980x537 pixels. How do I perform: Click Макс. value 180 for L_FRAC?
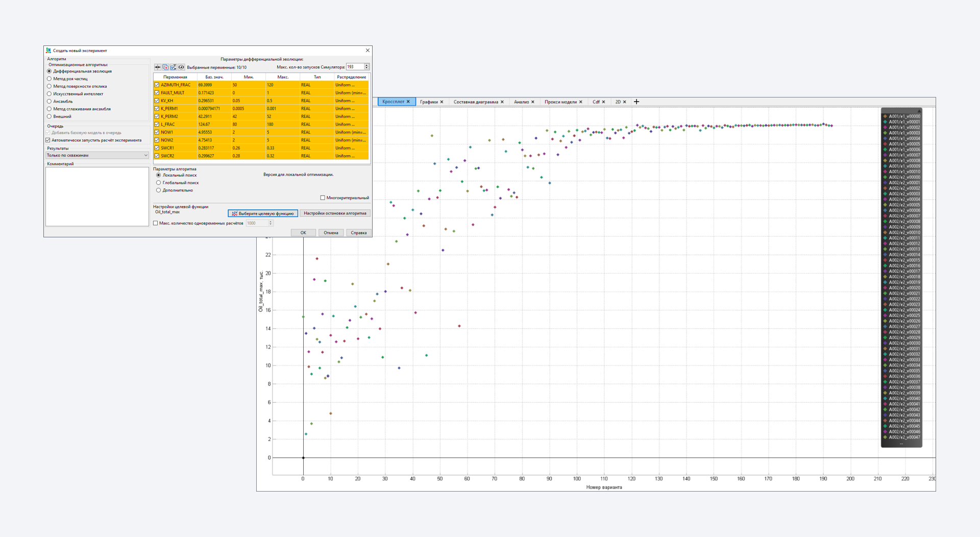pos(283,124)
